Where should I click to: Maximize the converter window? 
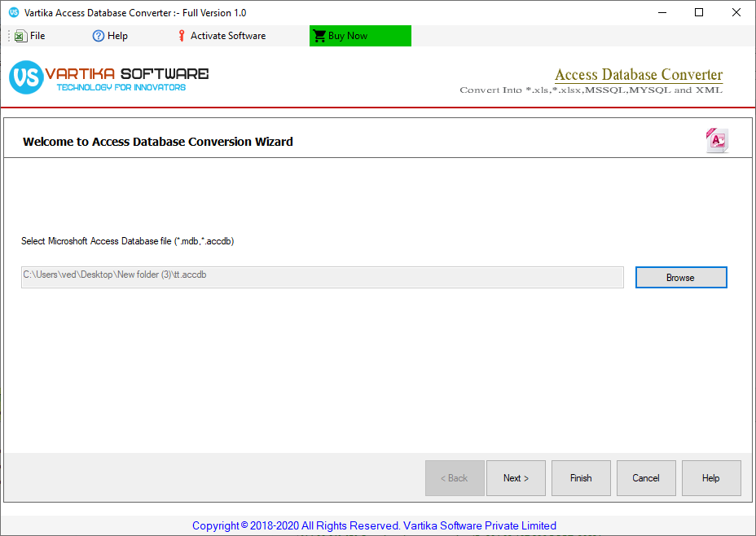tap(699, 12)
